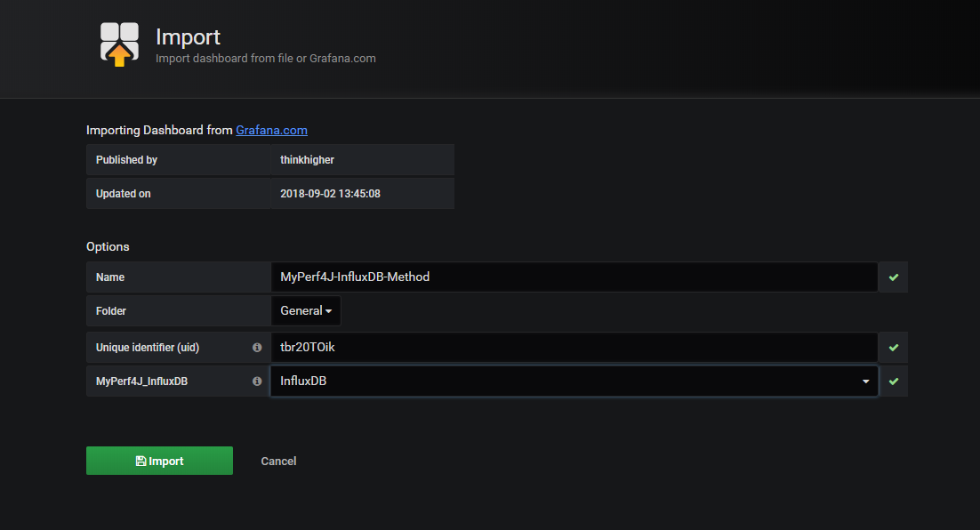Click the thinkhigher publisher value

(309, 160)
